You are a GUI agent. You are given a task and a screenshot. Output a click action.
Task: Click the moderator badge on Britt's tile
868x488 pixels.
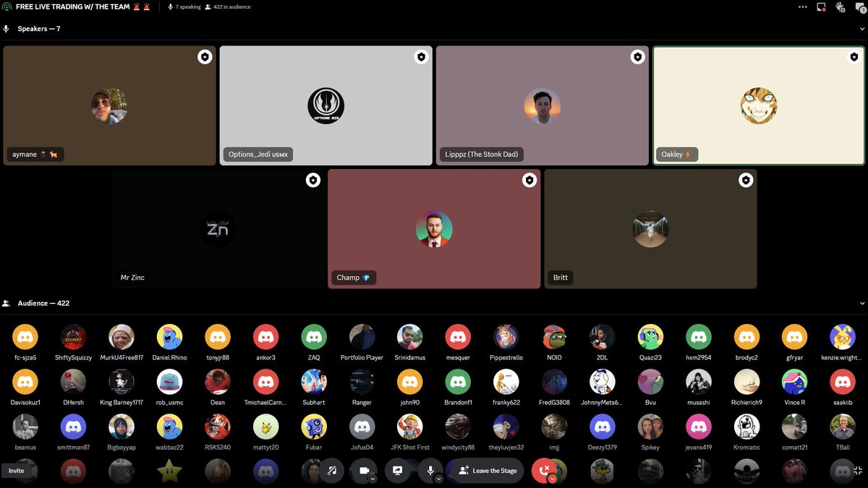tap(746, 180)
